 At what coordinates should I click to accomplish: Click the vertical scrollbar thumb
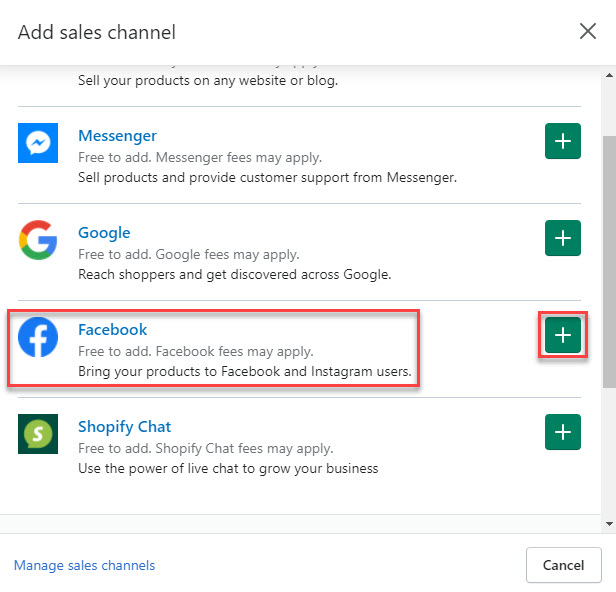coord(609,260)
